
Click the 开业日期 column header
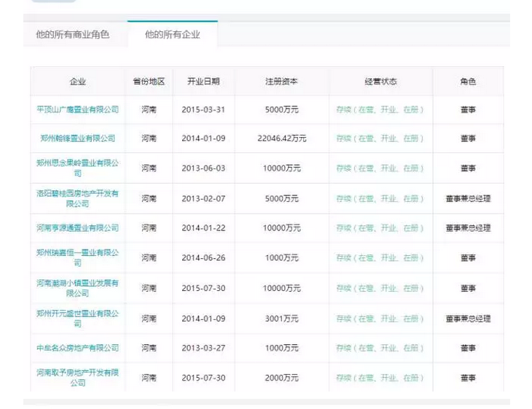click(203, 82)
